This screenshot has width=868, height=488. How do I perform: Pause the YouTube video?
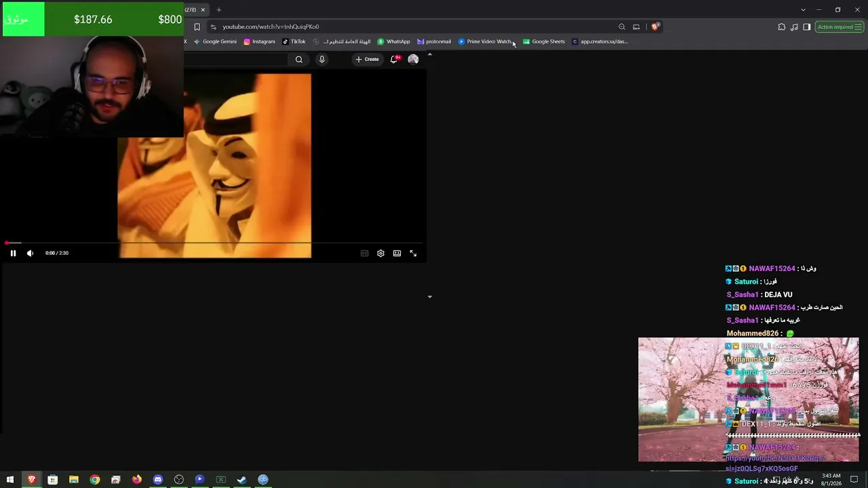click(13, 253)
